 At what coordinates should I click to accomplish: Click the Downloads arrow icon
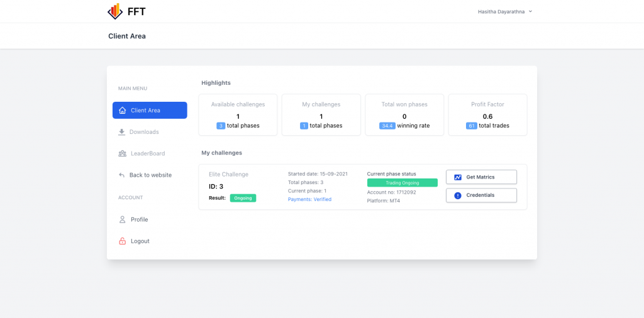[x=121, y=132]
